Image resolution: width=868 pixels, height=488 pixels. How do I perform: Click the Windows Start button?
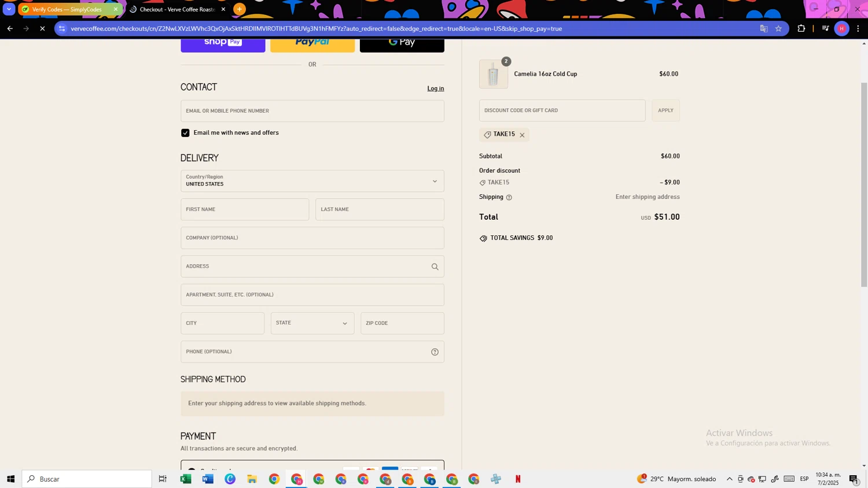(x=10, y=479)
